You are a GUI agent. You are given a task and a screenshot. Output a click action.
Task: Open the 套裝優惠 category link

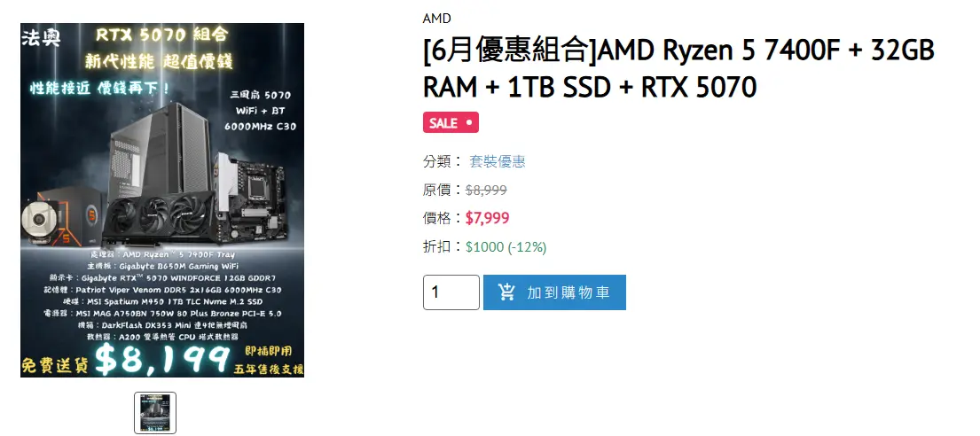pos(498,162)
